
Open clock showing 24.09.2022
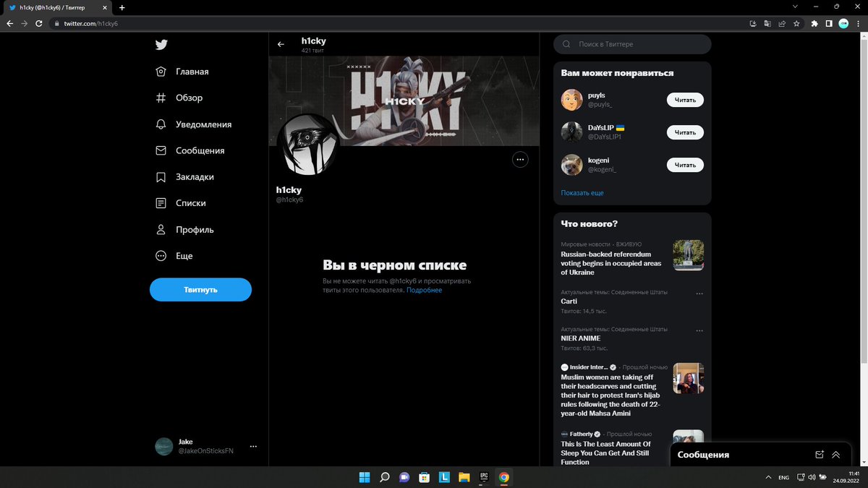845,477
